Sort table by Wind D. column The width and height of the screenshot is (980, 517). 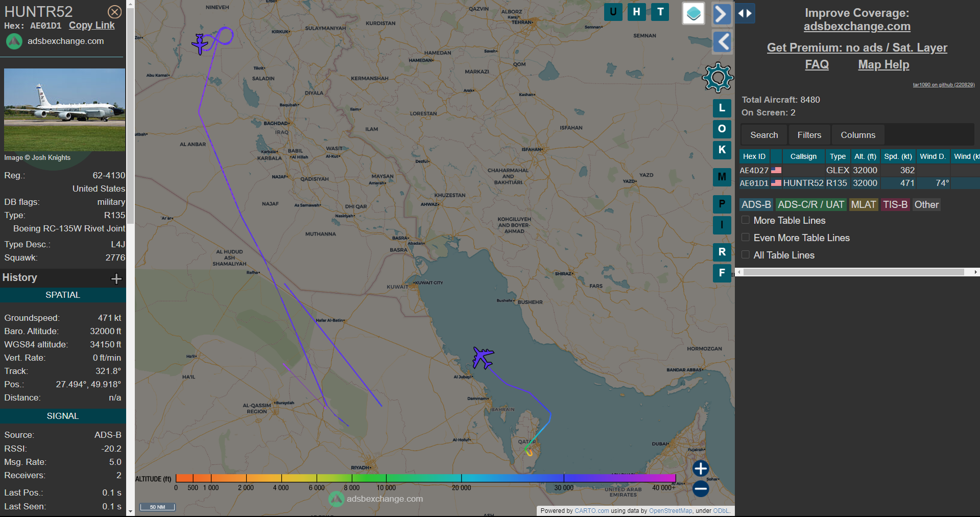point(933,156)
